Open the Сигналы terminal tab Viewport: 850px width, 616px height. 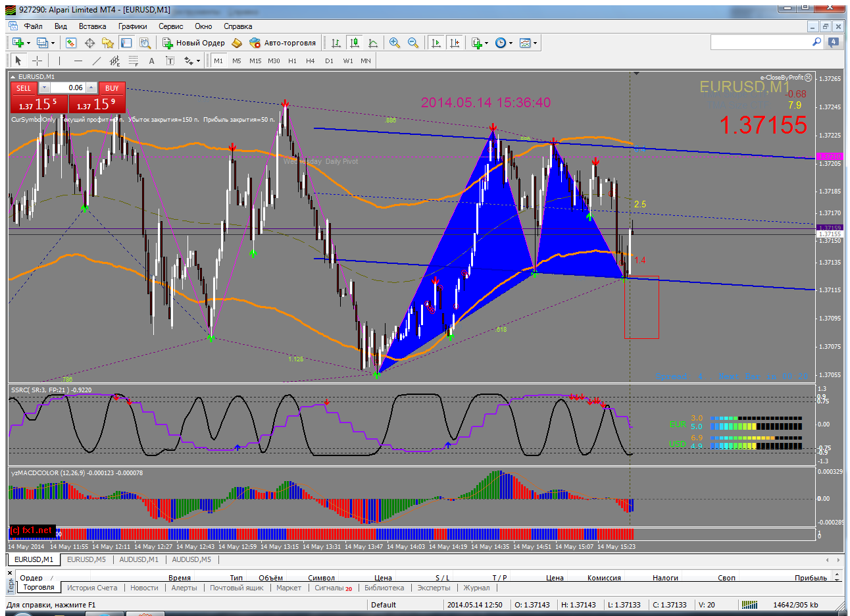333,588
